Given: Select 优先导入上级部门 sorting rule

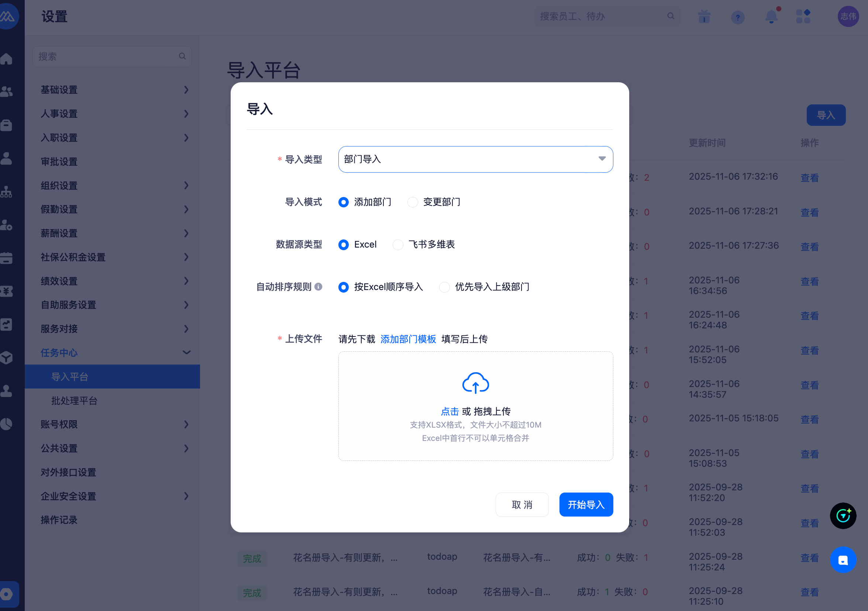Looking at the screenshot, I should click(444, 287).
